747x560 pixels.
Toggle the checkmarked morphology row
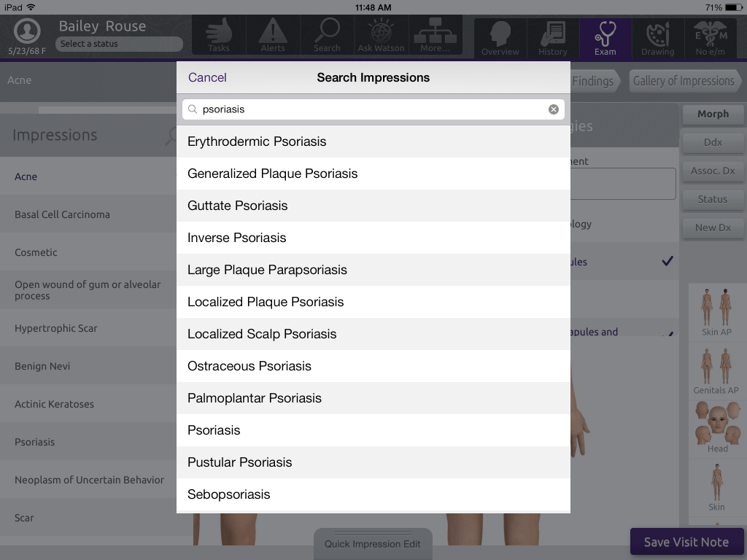[x=624, y=262]
